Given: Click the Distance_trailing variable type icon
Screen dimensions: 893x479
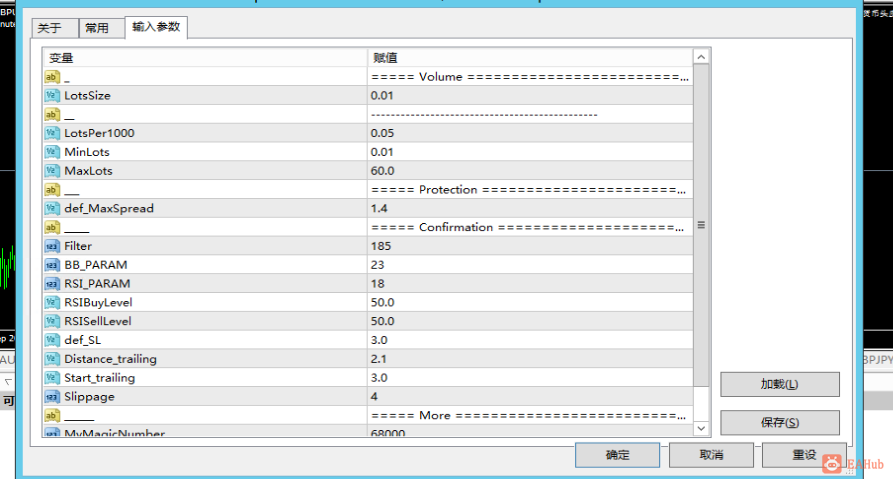Looking at the screenshot, I should tap(52, 359).
